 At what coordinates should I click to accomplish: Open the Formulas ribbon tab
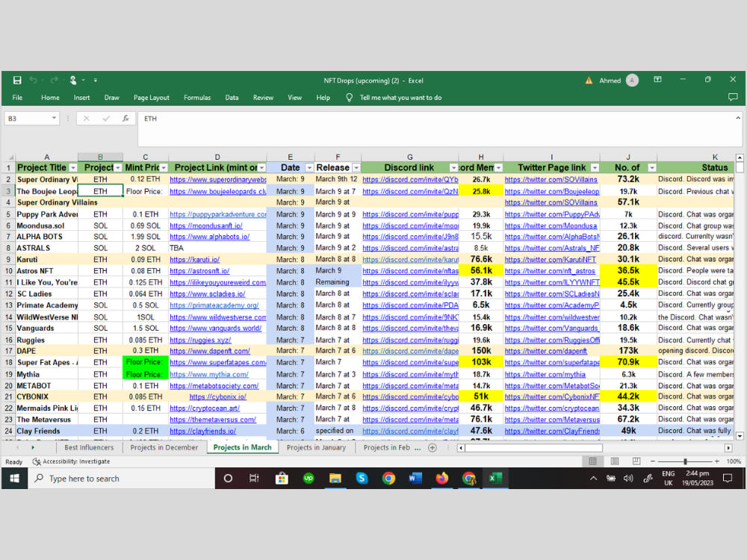click(x=197, y=98)
